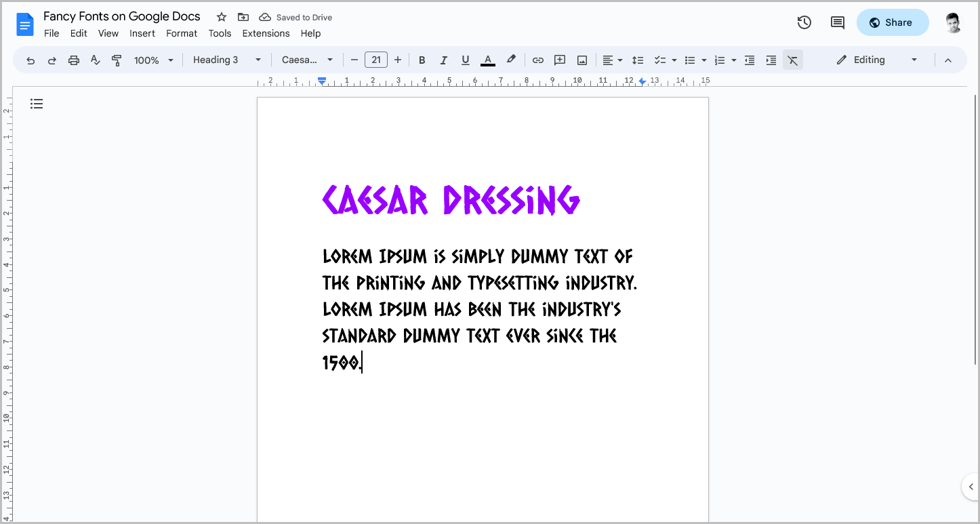
Task: Toggle bold formatting
Action: (422, 60)
